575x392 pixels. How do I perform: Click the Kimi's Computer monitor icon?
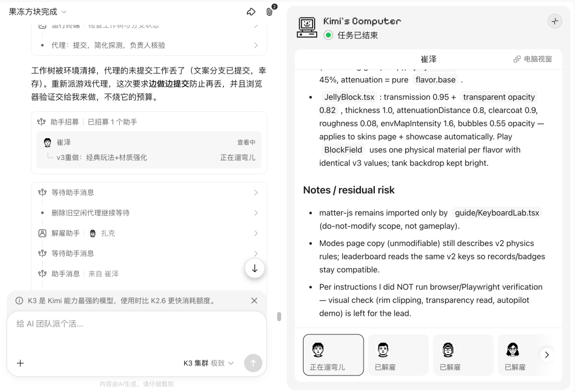click(x=307, y=28)
